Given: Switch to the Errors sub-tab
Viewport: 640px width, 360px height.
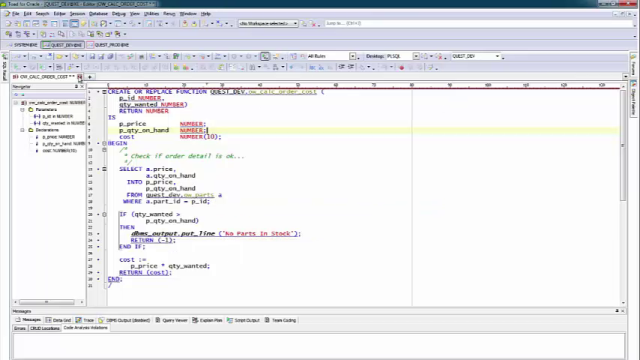Looking at the screenshot, I should (x=20, y=328).
